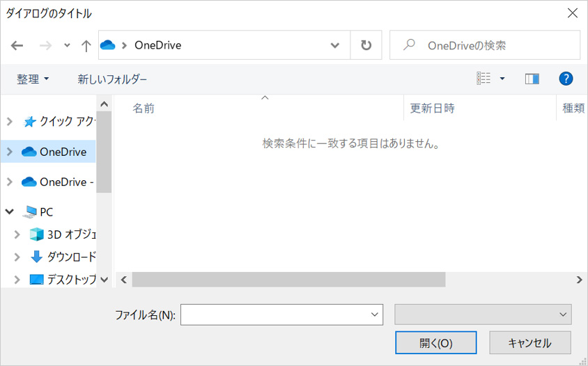Image resolution: width=588 pixels, height=366 pixels.
Task: Click the Back navigation arrow
Action: [17, 46]
